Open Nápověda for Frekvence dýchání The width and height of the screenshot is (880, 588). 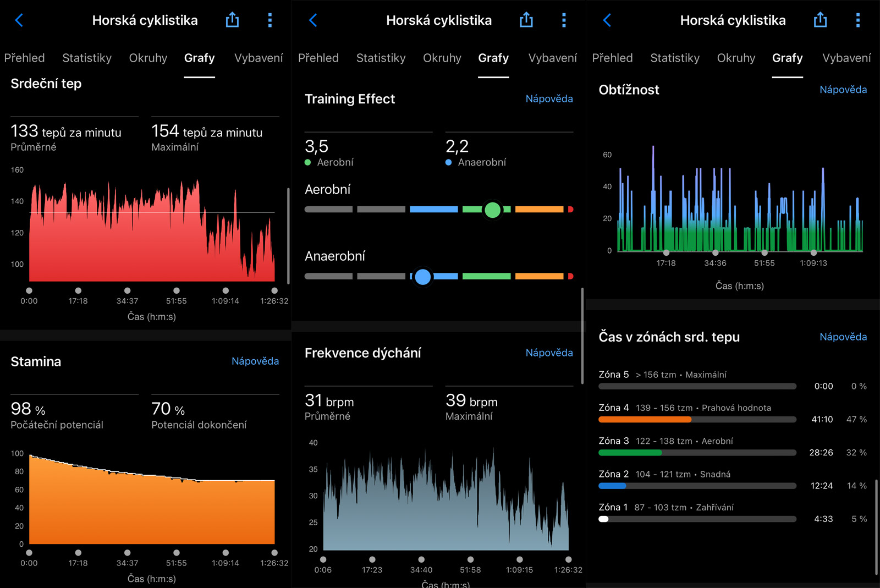coord(549,353)
